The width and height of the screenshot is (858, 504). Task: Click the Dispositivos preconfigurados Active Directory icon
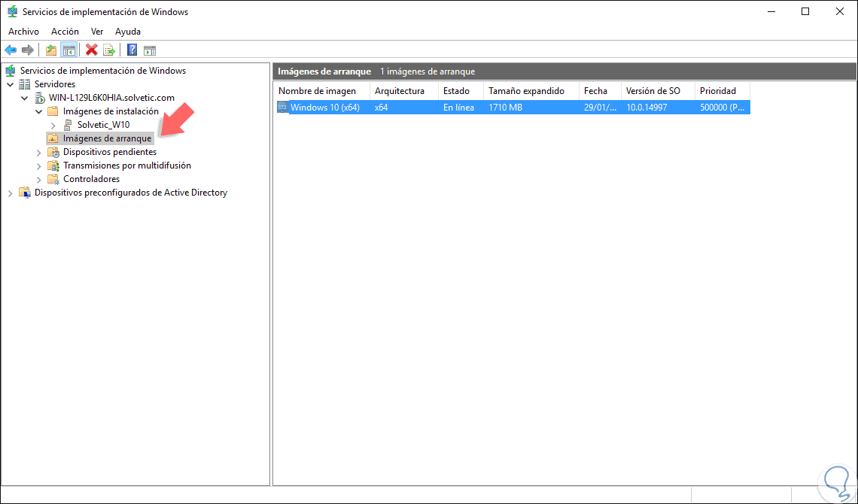pyautogui.click(x=25, y=193)
